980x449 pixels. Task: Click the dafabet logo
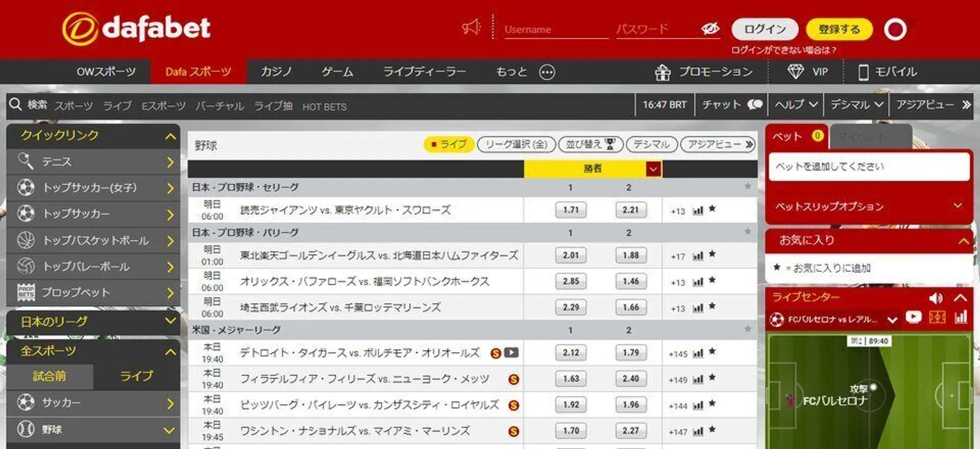pyautogui.click(x=136, y=29)
